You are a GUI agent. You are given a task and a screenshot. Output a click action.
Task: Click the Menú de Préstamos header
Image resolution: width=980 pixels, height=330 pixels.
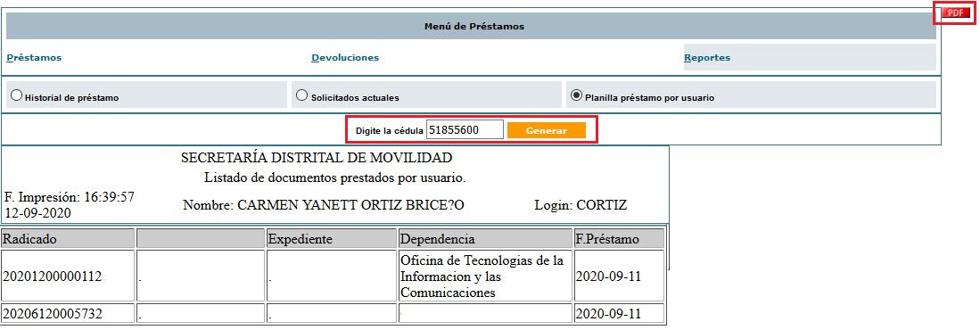pos(471,26)
